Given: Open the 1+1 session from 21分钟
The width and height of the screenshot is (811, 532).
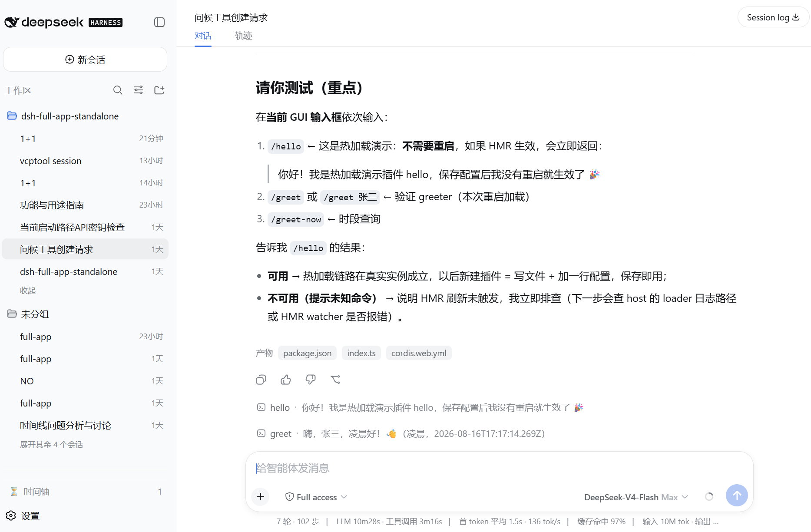Looking at the screenshot, I should pyautogui.click(x=85, y=139).
